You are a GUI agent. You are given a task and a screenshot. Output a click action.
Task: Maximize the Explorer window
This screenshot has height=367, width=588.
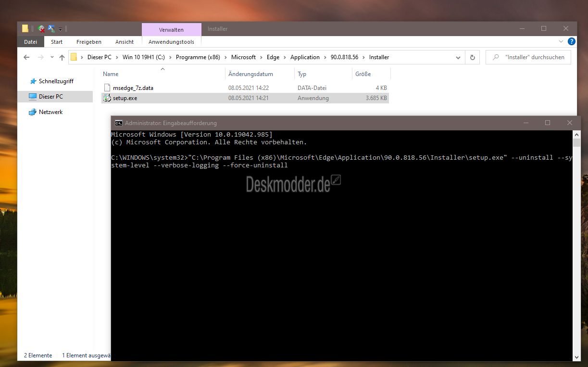[x=544, y=29]
